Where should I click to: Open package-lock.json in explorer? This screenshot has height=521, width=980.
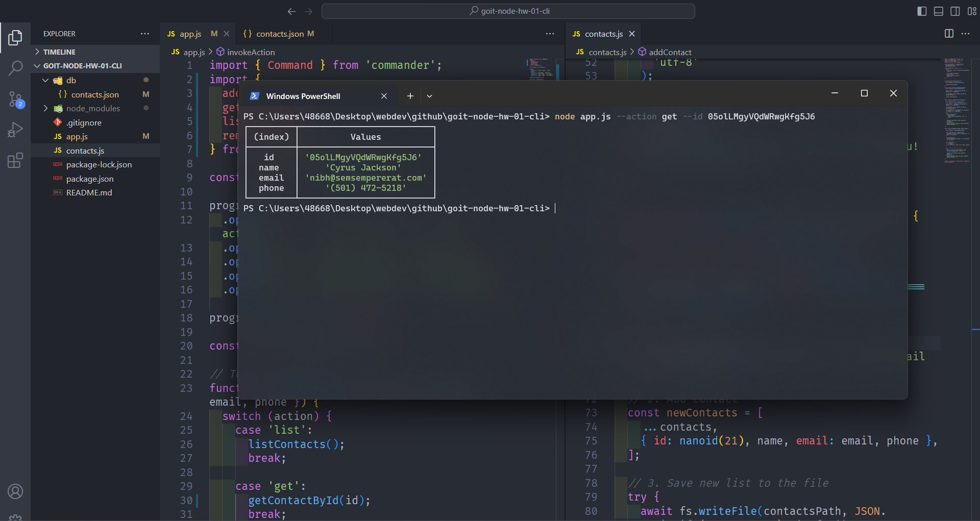point(95,164)
